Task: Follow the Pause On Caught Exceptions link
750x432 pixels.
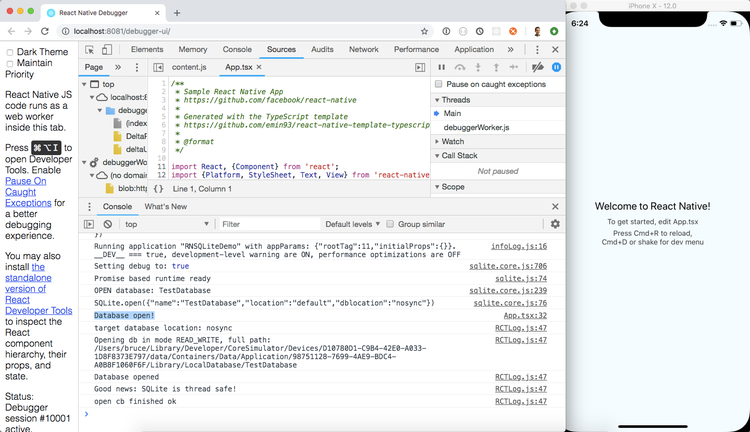Action: (28, 192)
